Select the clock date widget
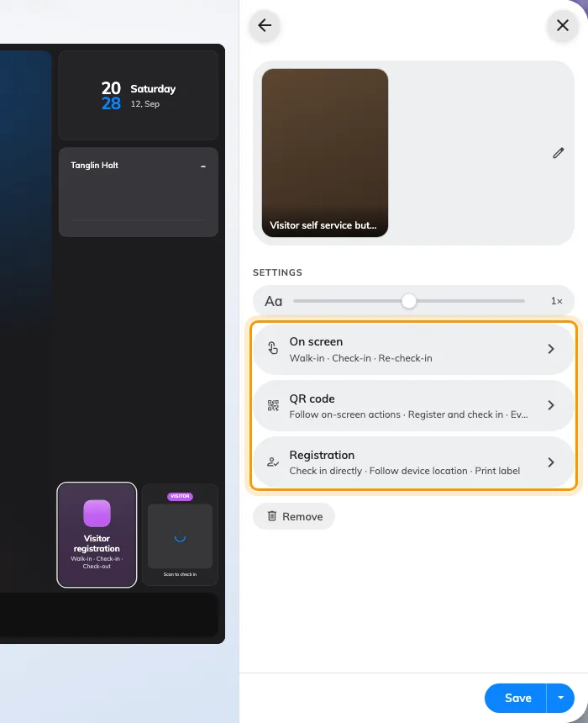The image size is (588, 723). 139,96
